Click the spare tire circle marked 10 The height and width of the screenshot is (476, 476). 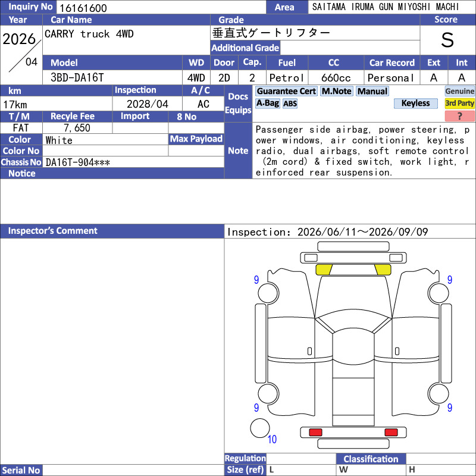[x=260, y=428]
